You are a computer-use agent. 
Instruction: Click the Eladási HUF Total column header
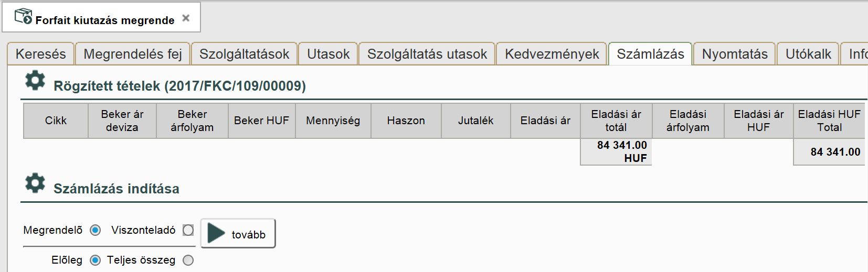[x=829, y=121]
